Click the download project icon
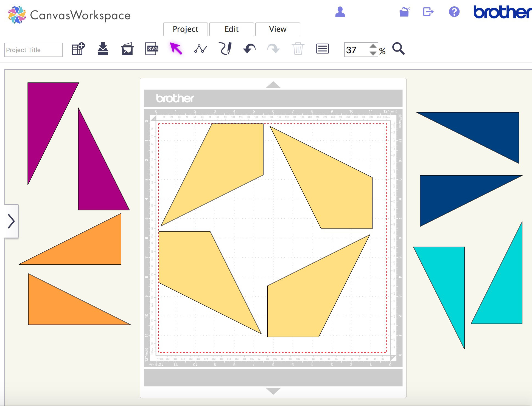Image resolution: width=532 pixels, height=406 pixels. click(103, 49)
